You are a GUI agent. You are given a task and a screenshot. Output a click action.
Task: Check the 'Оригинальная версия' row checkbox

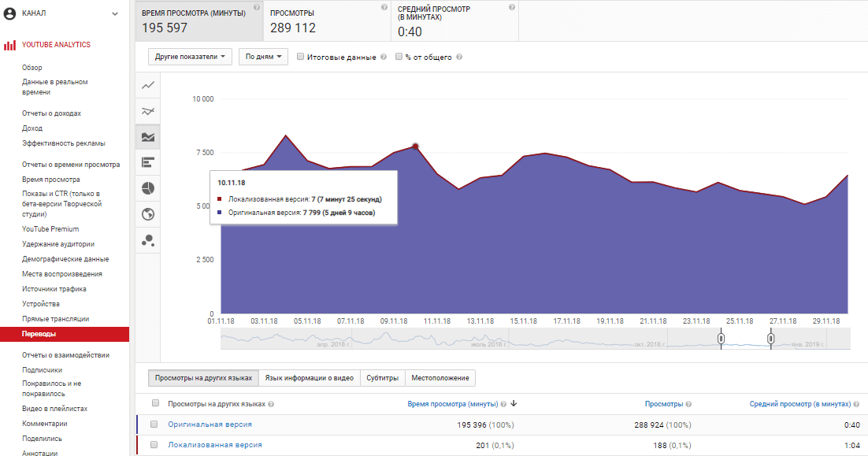click(x=154, y=424)
